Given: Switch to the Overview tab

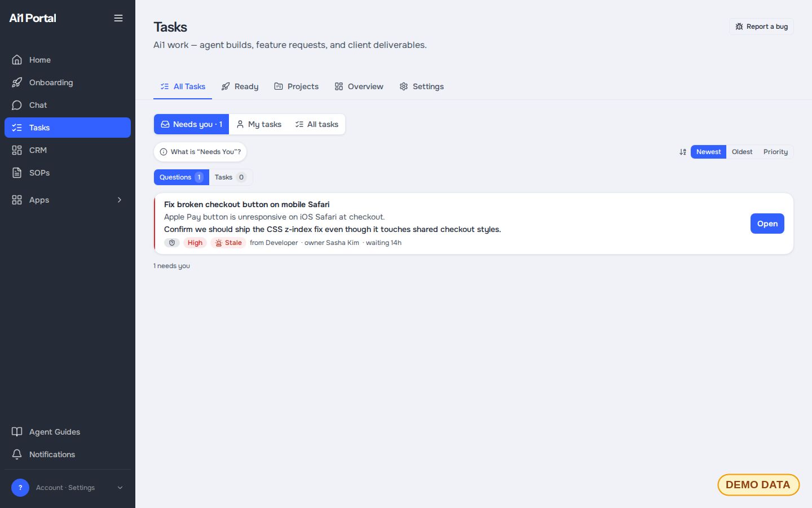Looking at the screenshot, I should (x=359, y=86).
